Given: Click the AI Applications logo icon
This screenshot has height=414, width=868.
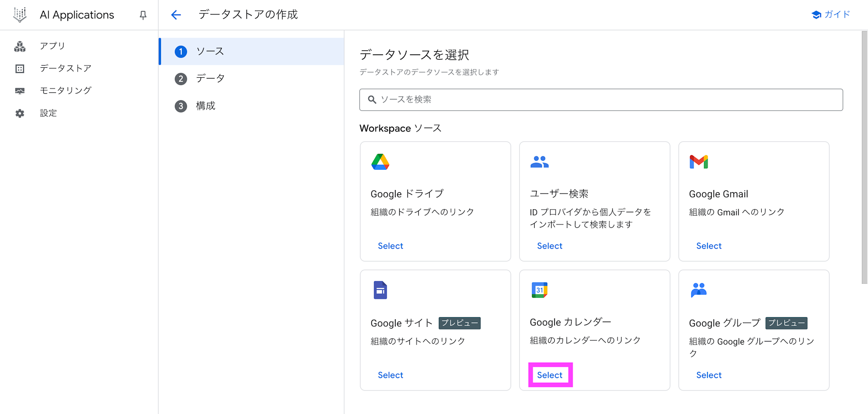Looking at the screenshot, I should (x=20, y=15).
